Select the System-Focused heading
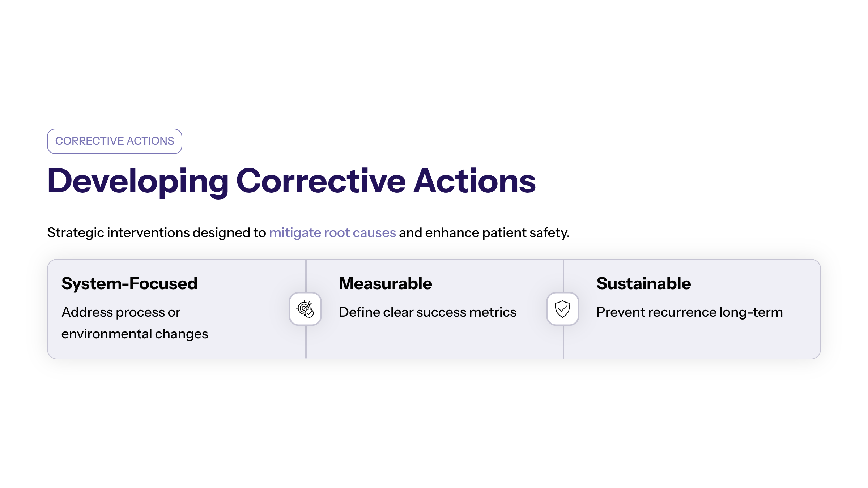The width and height of the screenshot is (868, 488). point(129,283)
